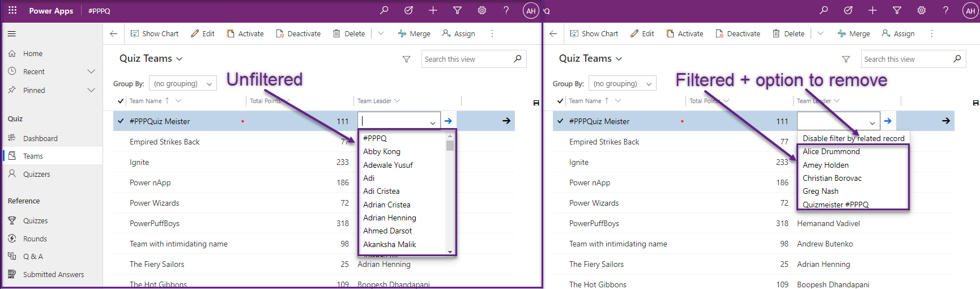Click scroll up arrow in unfiltered lookup list
Image resolution: width=980 pixels, height=289 pixels.
click(450, 135)
